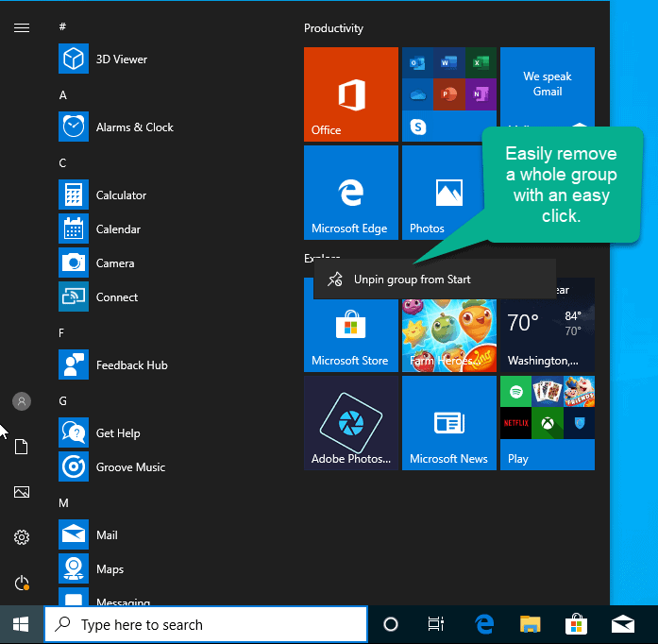Open Candy Crush Friends in Play folder
The height and width of the screenshot is (644, 658).
579,391
